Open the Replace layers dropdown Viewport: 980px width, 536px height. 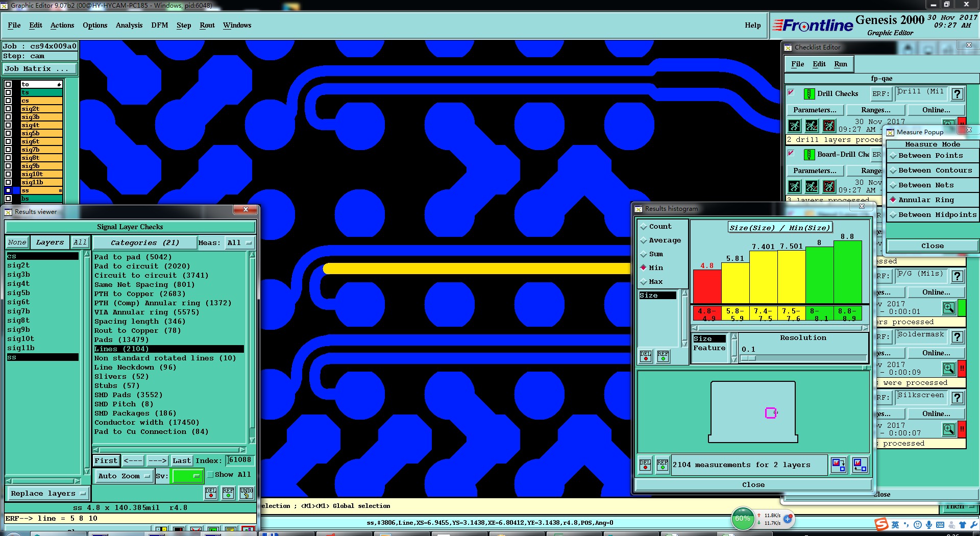47,494
